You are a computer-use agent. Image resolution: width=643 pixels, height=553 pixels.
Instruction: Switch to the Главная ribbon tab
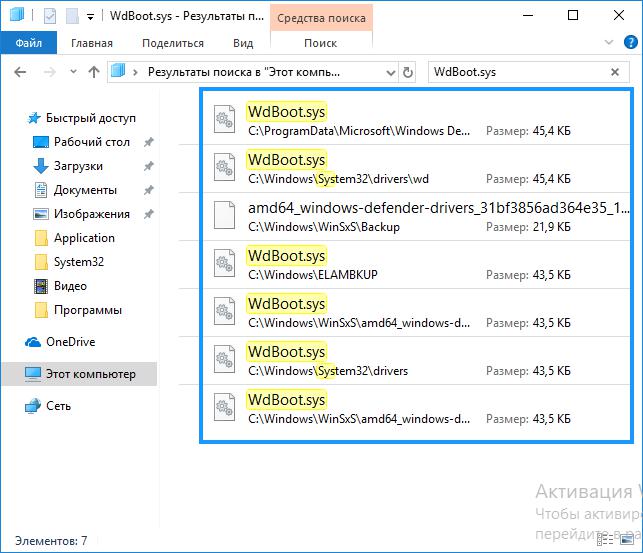(92, 43)
